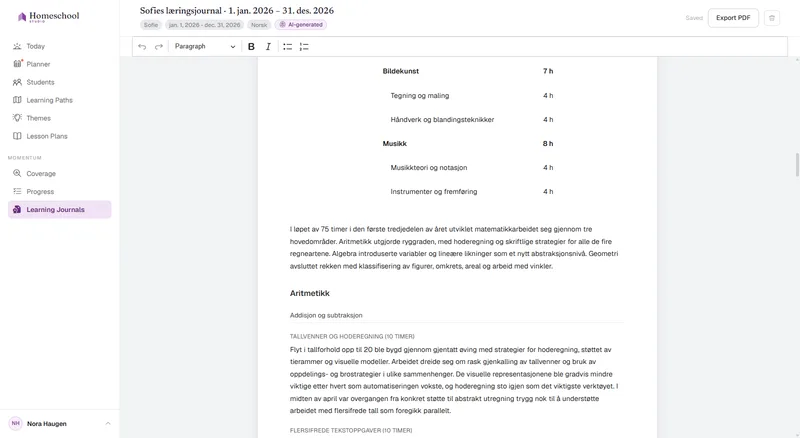Click the 7 h value for Bildekunst
This screenshot has height=438, width=800.
click(x=548, y=71)
